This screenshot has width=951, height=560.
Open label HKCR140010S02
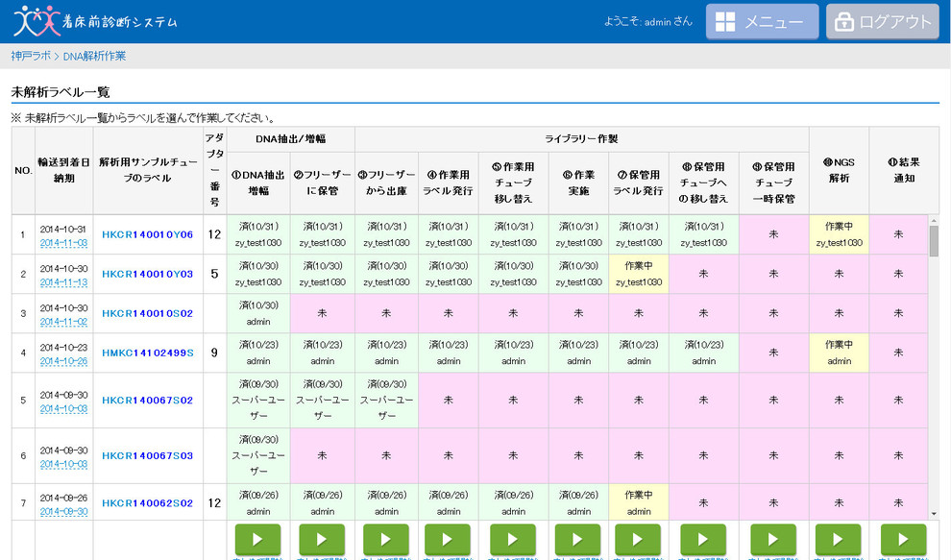147,314
